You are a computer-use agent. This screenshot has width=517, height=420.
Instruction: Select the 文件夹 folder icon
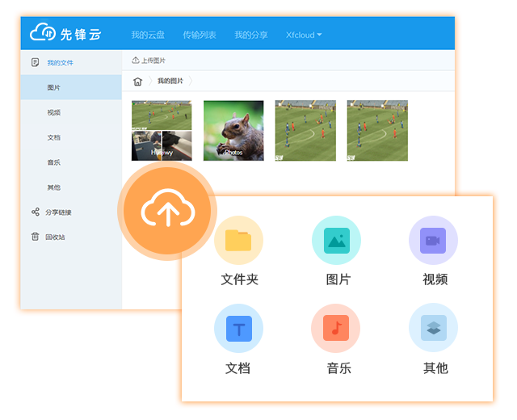point(238,241)
